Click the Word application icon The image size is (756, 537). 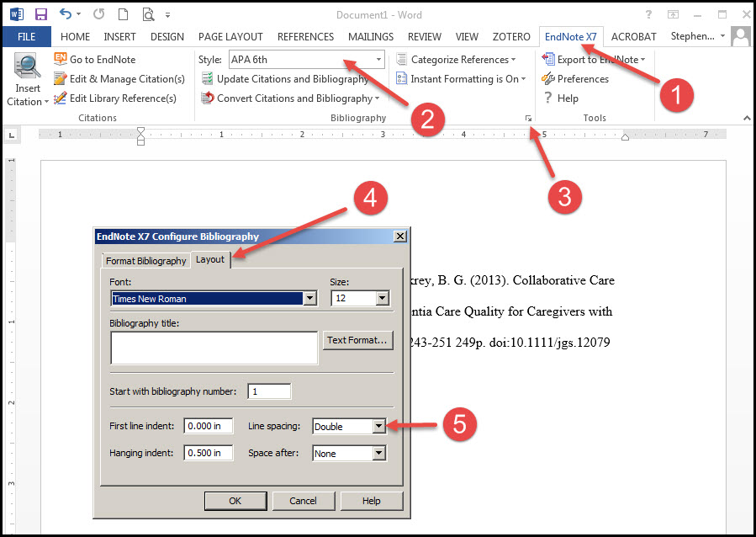pos(17,14)
